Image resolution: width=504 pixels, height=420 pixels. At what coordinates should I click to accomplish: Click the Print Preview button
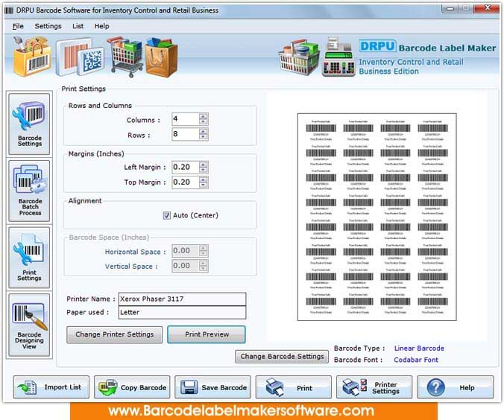pyautogui.click(x=207, y=334)
